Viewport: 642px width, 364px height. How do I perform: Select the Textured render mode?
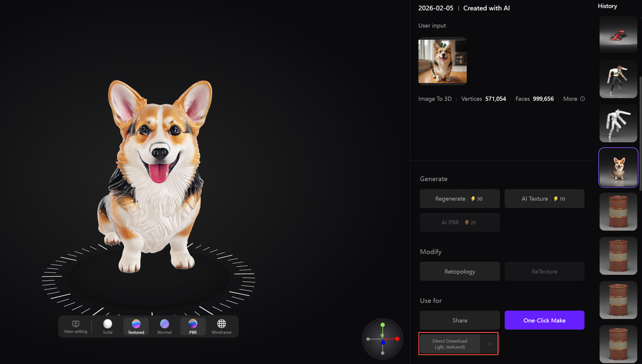point(136,326)
